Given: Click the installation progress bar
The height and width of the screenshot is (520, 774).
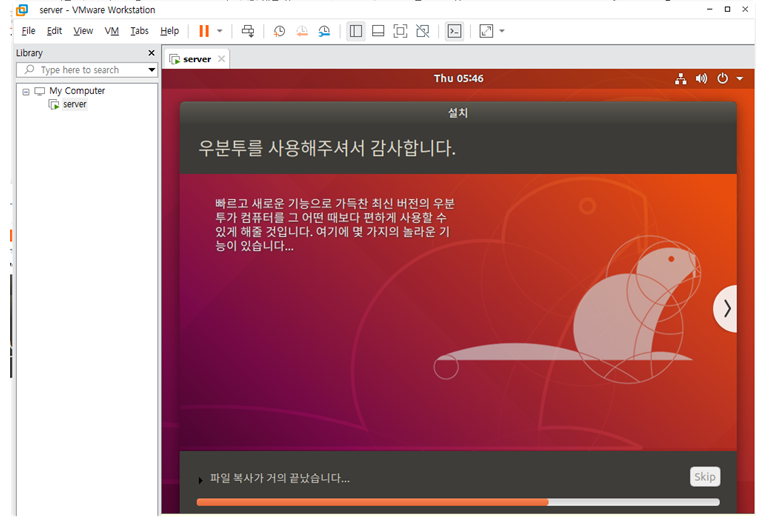Looking at the screenshot, I should tap(458, 502).
